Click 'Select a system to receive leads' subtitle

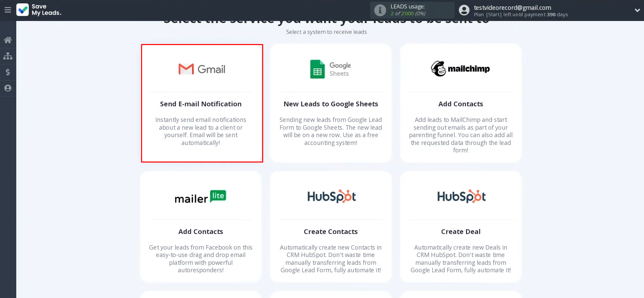click(326, 32)
